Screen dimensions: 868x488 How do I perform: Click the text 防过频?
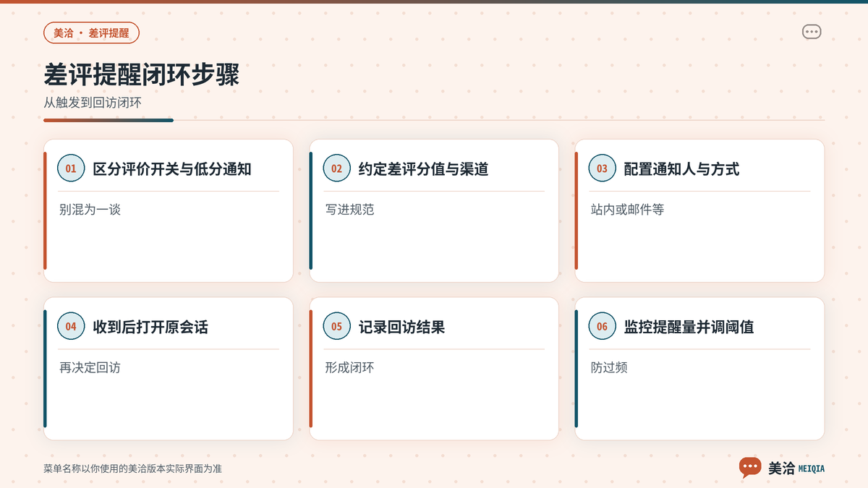click(609, 368)
